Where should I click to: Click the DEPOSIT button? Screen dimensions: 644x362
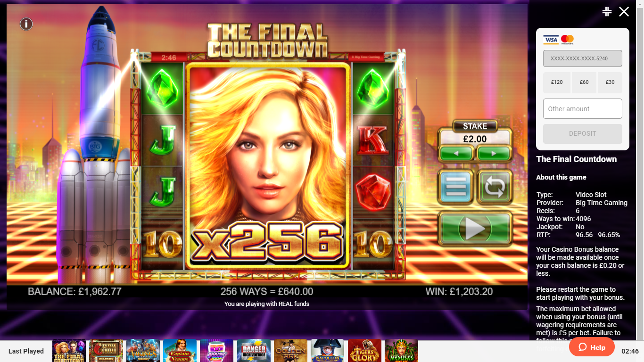click(583, 133)
